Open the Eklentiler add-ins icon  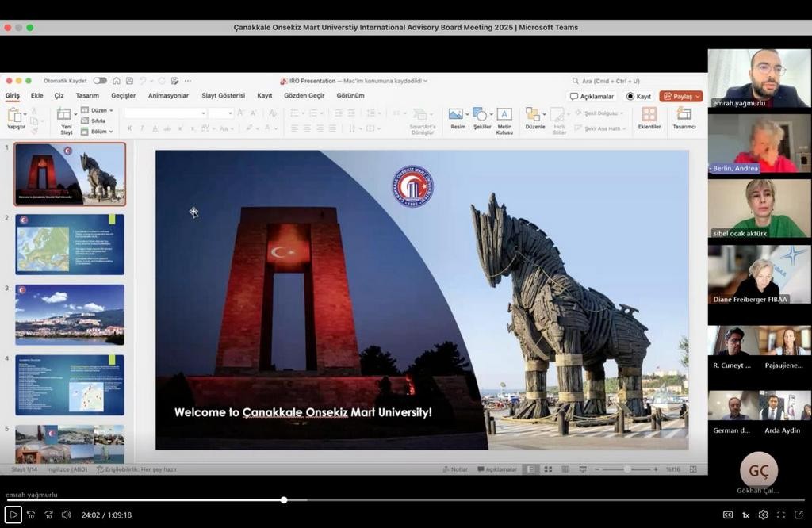pos(649,114)
